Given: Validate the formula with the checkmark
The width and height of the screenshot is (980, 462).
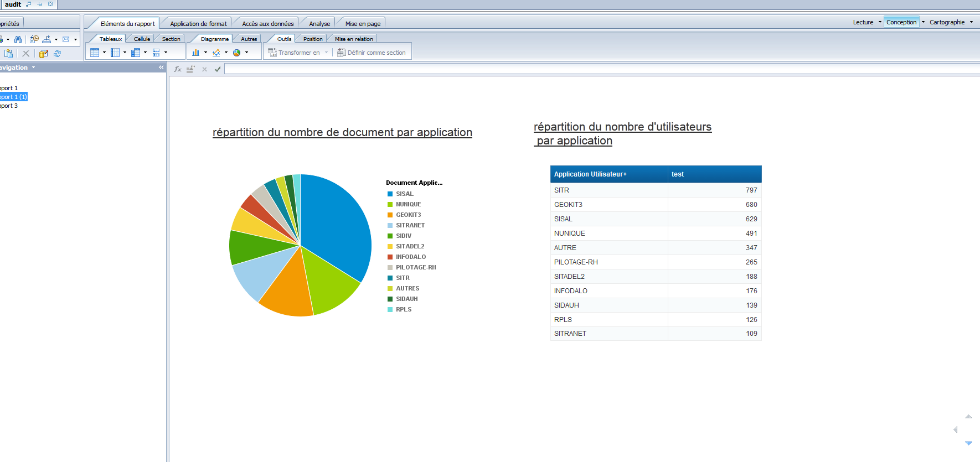Looking at the screenshot, I should pos(218,69).
